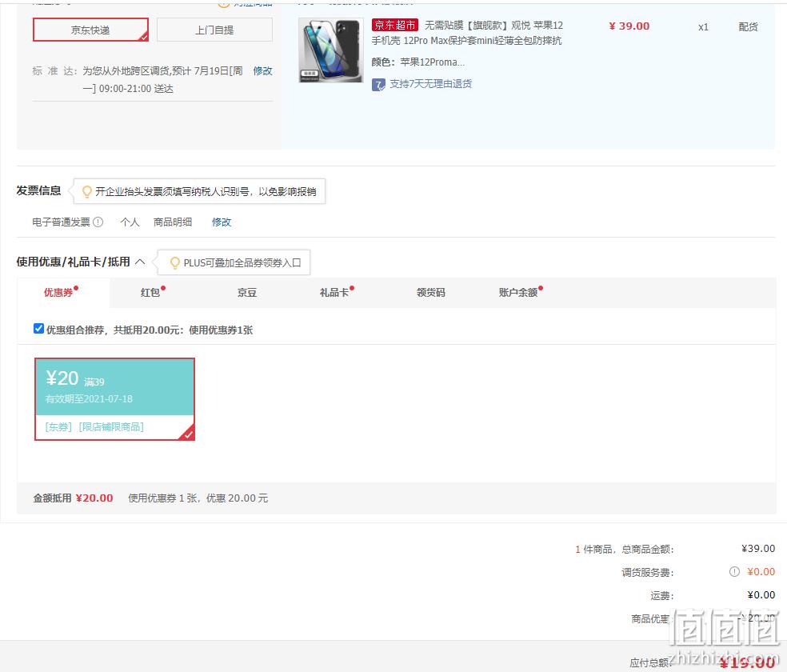Click quantity x1 text

tap(703, 27)
